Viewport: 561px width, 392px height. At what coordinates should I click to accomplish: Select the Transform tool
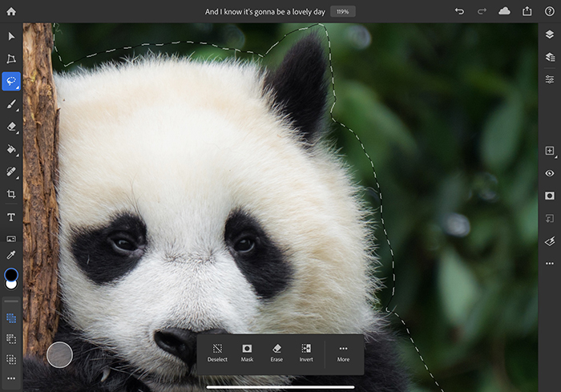pyautogui.click(x=11, y=59)
